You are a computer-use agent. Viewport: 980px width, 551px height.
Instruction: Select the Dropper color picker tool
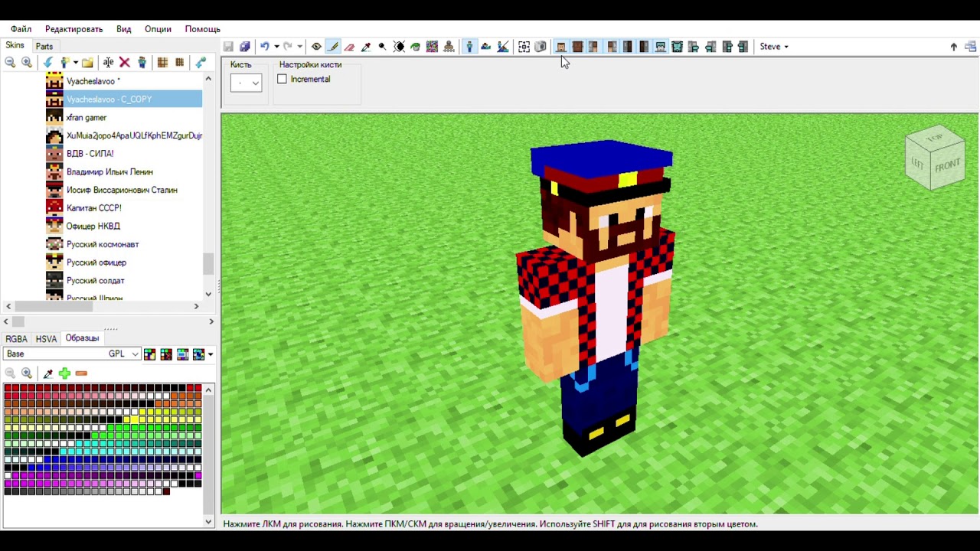366,47
